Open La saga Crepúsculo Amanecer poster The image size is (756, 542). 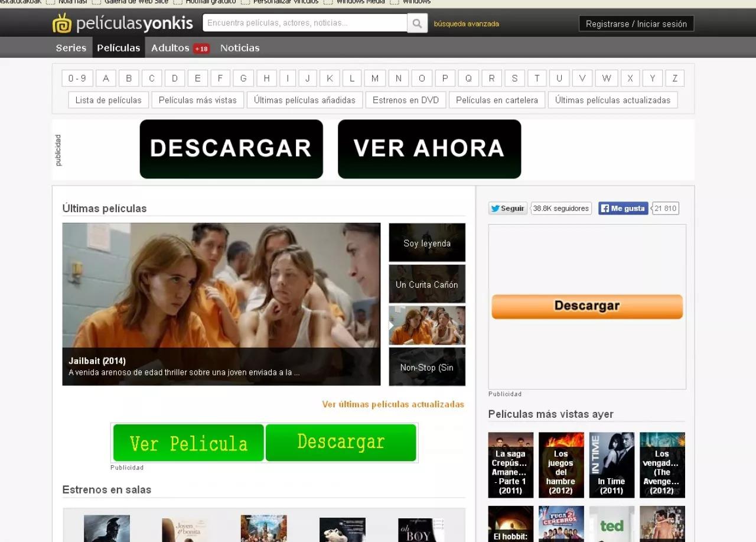click(x=511, y=465)
